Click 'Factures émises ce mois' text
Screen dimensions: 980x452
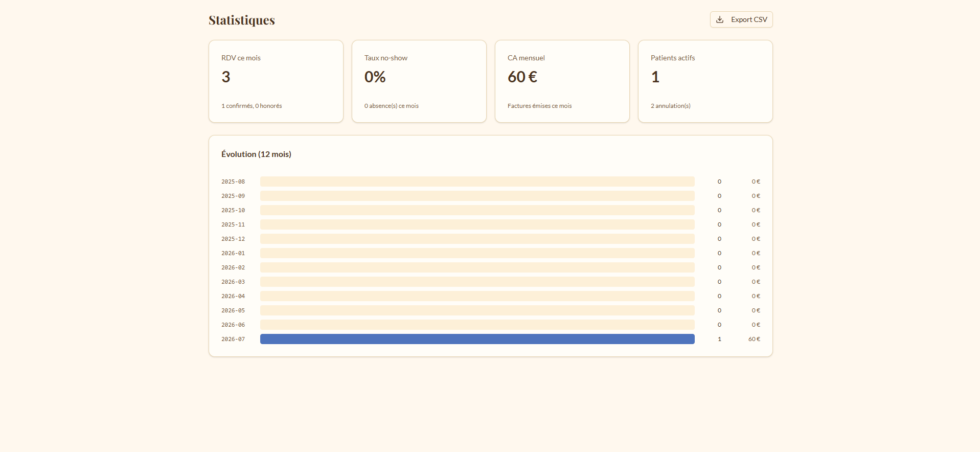tap(540, 106)
